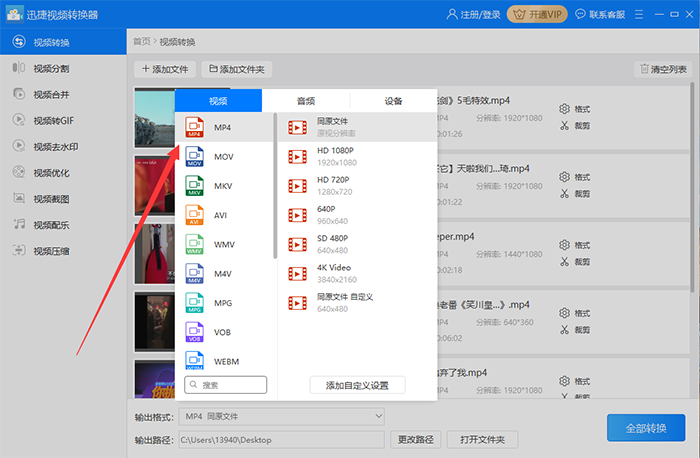
Task: Click the 开通VIP button
Action: tap(537, 15)
